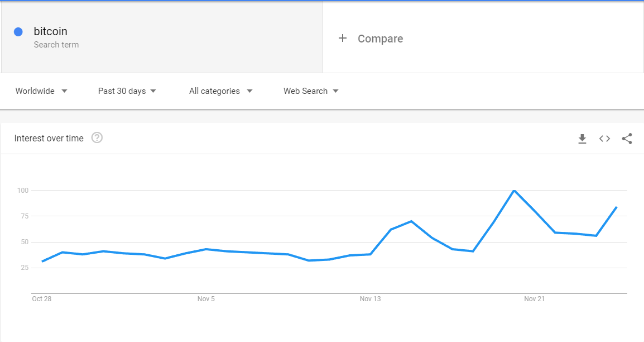
Task: Click the blue bitcoin color dot
Action: point(18,32)
